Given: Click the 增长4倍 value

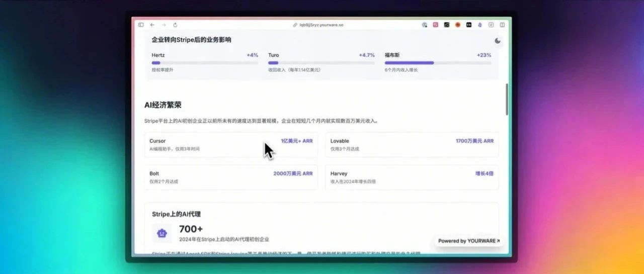Looking at the screenshot, I should tap(485, 173).
